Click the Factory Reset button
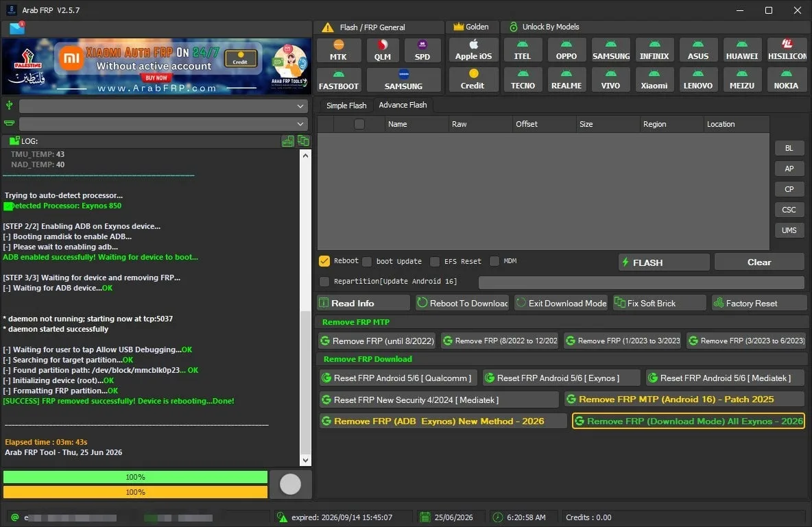 pos(759,303)
